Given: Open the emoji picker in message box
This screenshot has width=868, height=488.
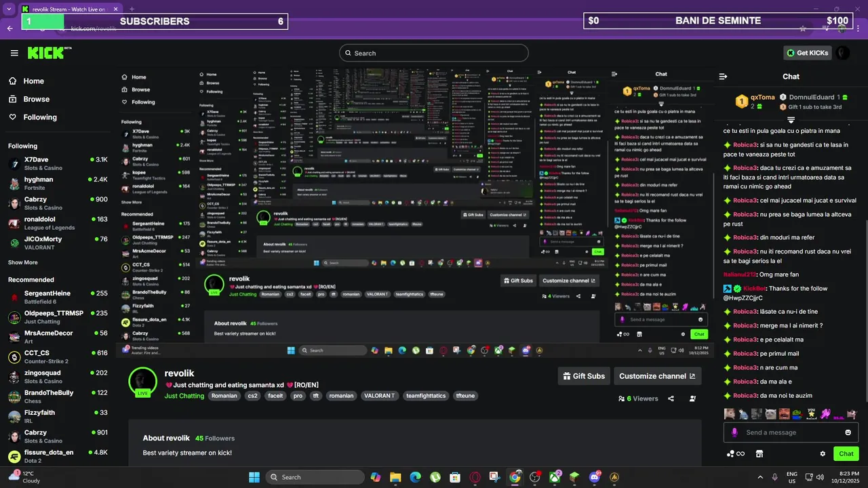Looking at the screenshot, I should coord(848,432).
